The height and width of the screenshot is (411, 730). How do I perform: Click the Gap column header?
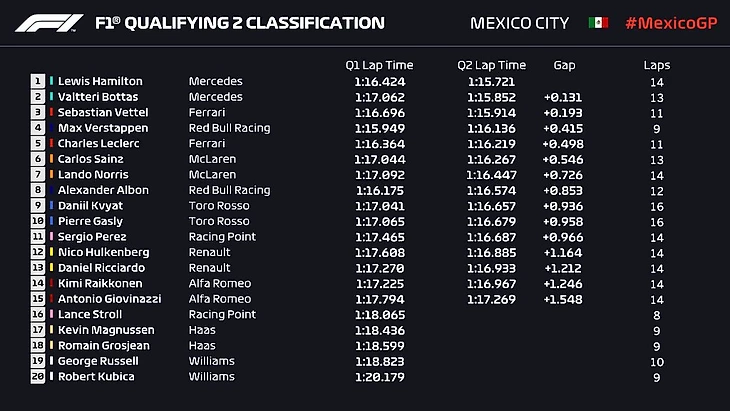pyautogui.click(x=564, y=65)
